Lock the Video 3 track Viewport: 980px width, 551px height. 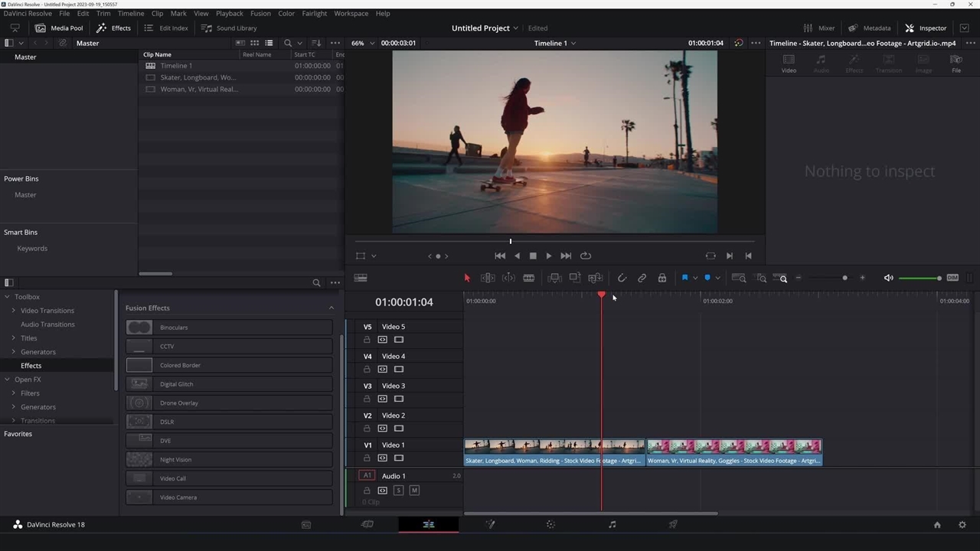pos(367,399)
